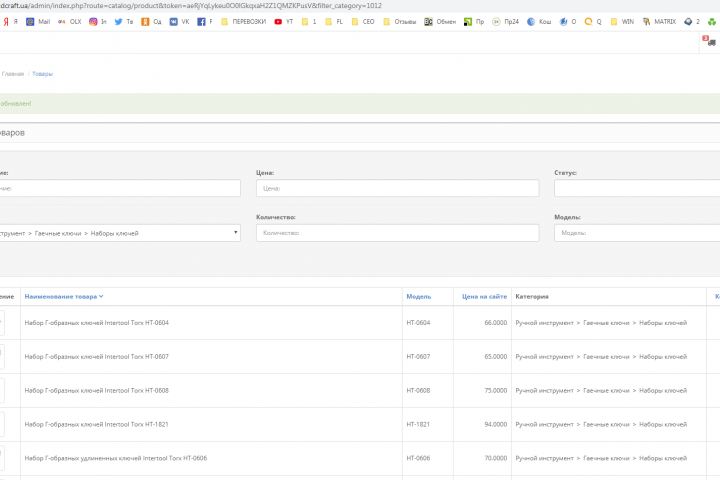Open the MATRIX bookmark
The image size is (720, 480).
[x=659, y=22]
